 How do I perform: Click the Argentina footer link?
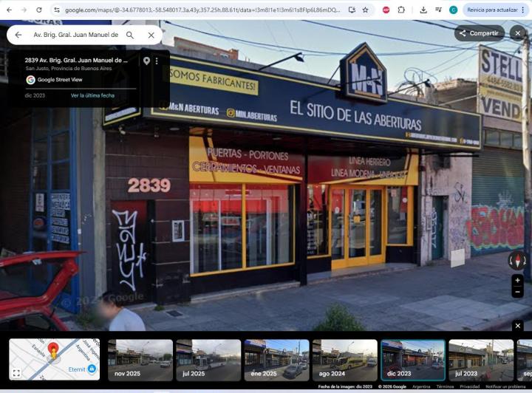(x=421, y=386)
